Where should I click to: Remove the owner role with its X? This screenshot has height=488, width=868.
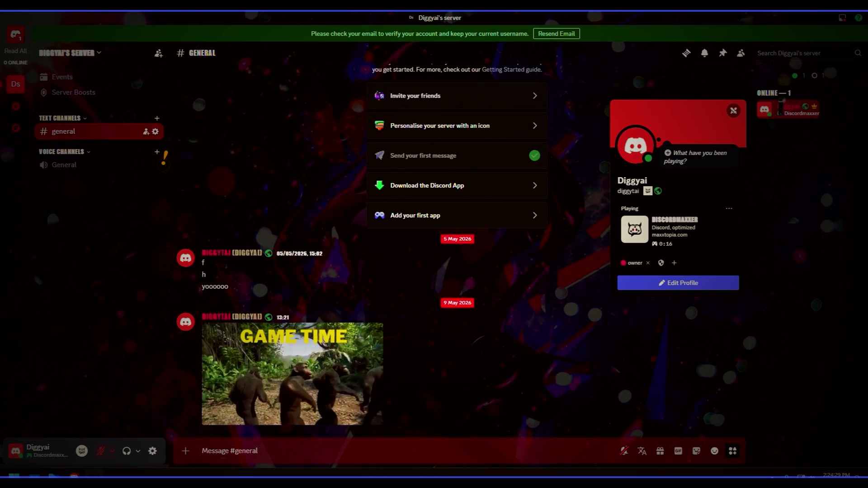click(648, 263)
